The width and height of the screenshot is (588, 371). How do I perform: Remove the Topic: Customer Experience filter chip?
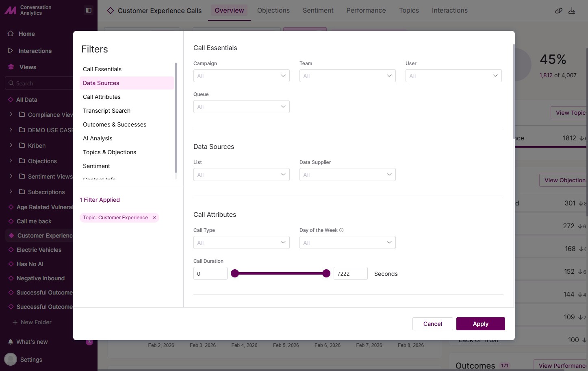(x=154, y=218)
